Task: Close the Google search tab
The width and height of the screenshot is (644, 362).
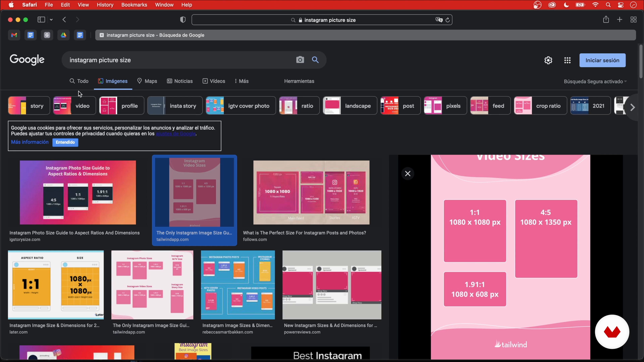Action: pos(101,35)
